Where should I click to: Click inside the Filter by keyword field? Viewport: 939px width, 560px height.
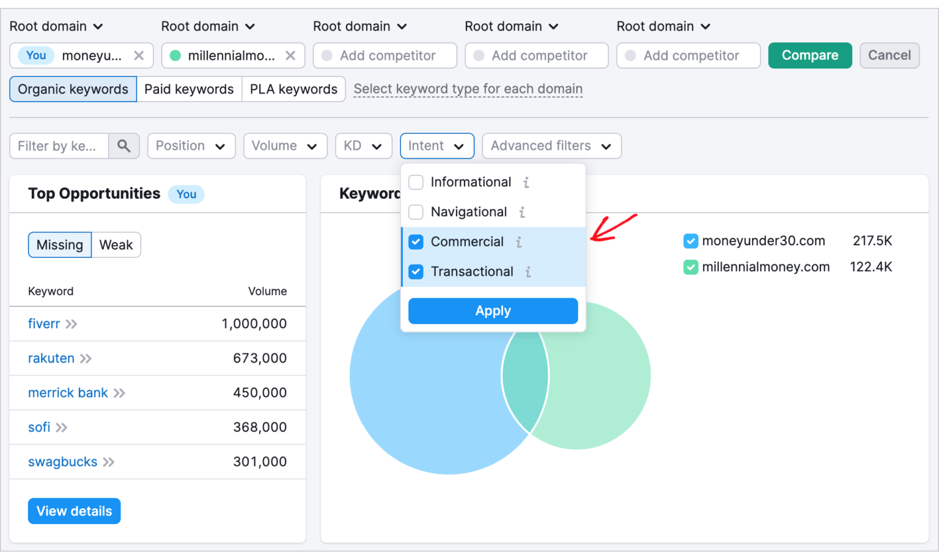tap(59, 146)
